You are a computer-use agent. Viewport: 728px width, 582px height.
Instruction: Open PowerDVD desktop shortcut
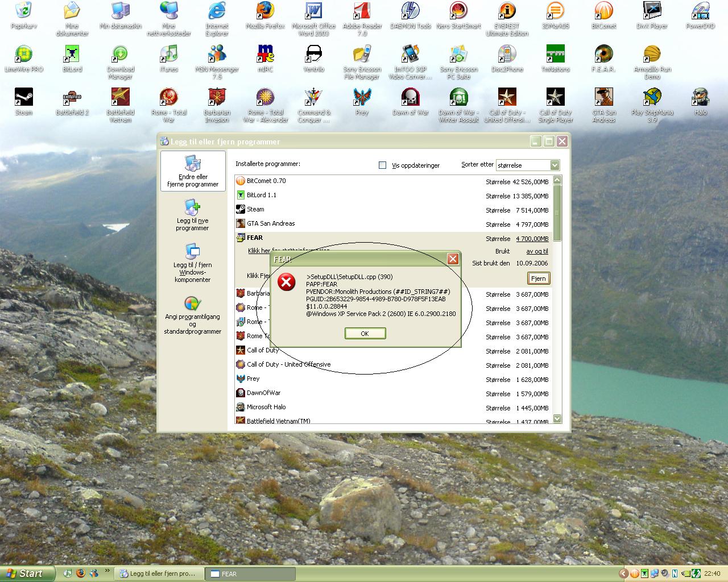pos(700,16)
